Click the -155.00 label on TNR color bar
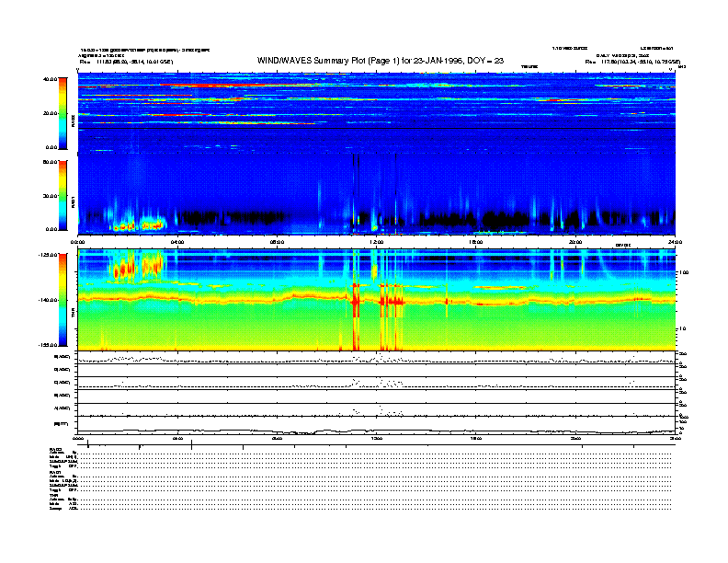This screenshot has height=563, width=728. tap(48, 345)
